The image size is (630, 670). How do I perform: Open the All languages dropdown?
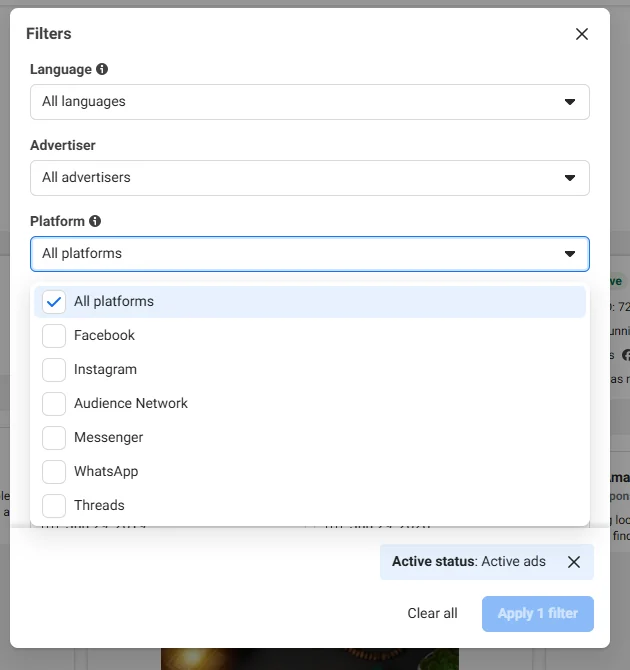310,102
